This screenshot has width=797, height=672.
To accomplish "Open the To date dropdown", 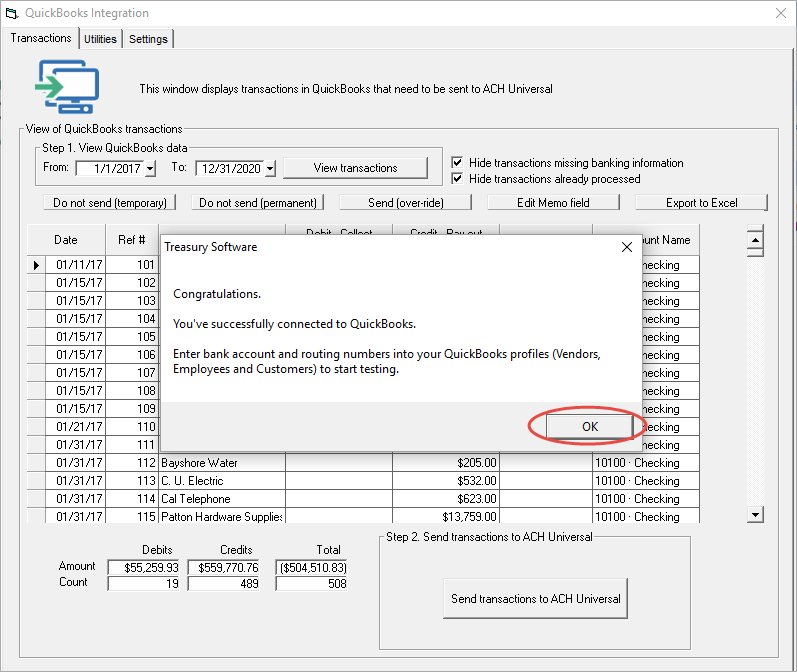I will point(270,169).
